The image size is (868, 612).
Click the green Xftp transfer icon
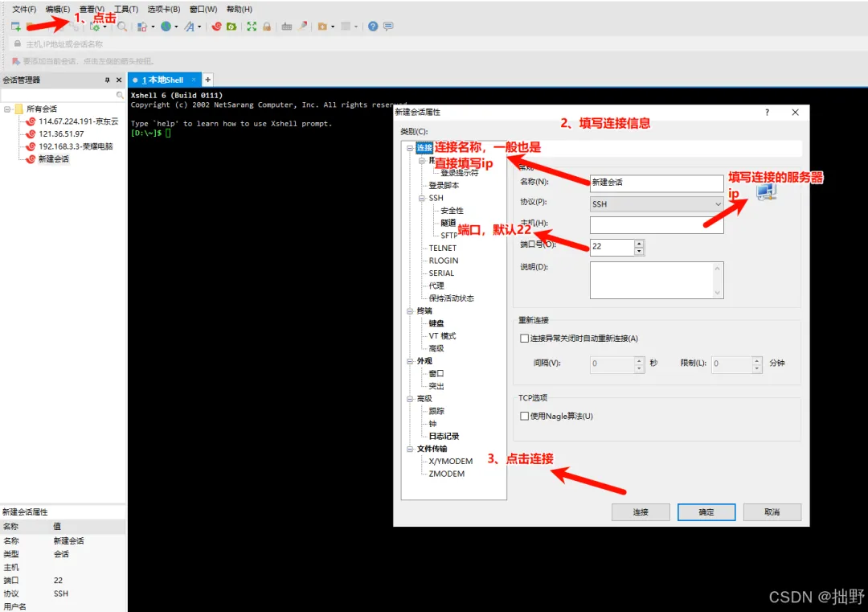[x=231, y=26]
